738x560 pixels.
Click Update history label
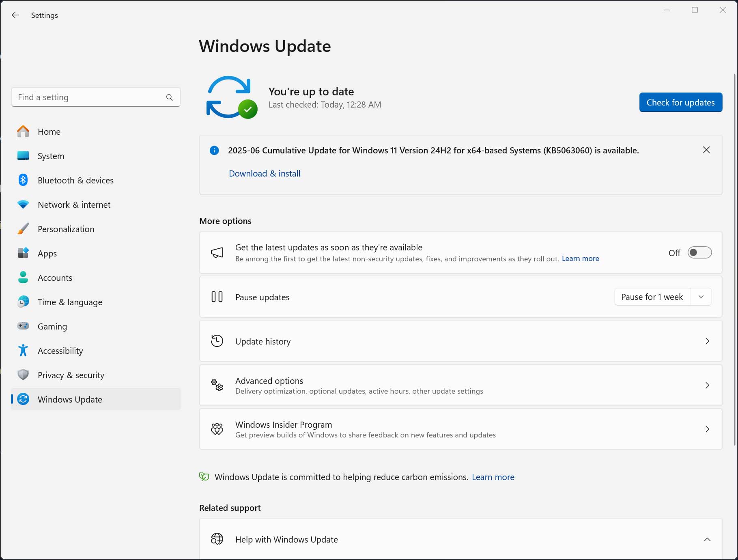tap(263, 341)
